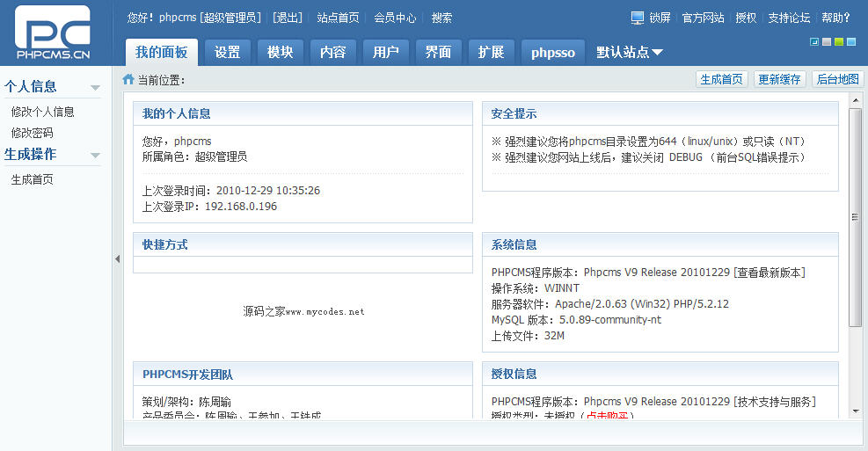Click 查看最新版本 link in 系统信息

coord(770,273)
